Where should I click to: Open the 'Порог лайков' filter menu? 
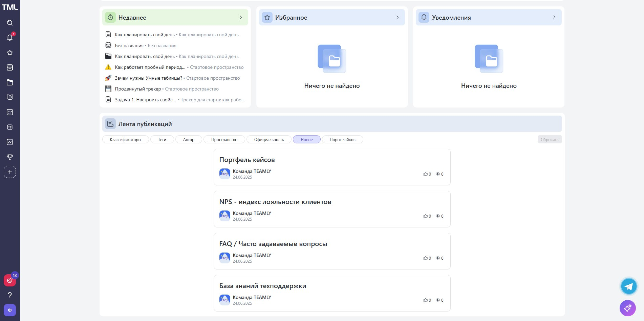342,139
